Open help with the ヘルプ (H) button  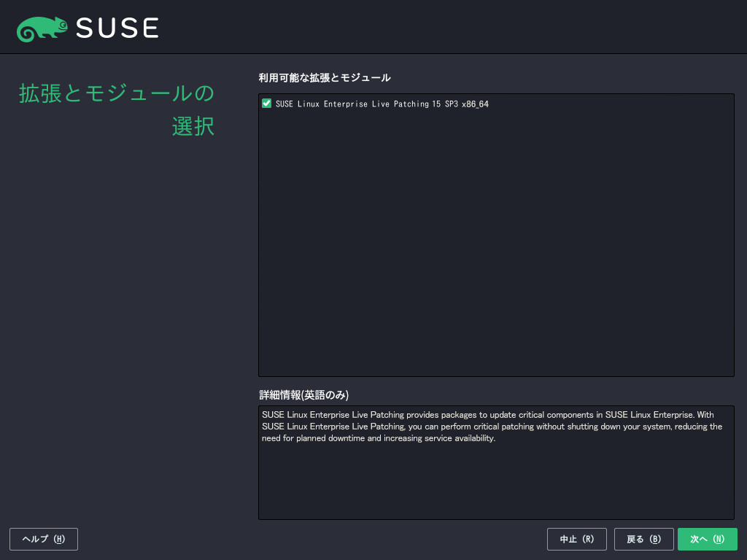tap(44, 539)
